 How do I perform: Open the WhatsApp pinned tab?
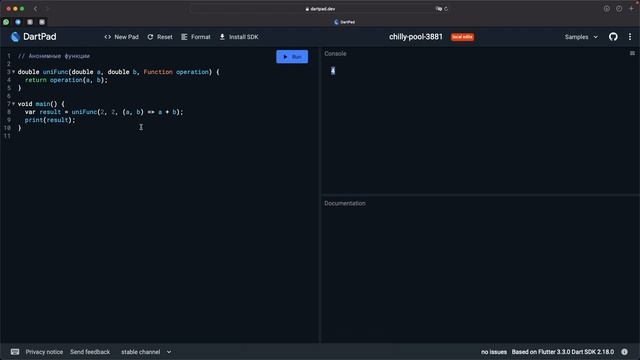(x=6, y=22)
